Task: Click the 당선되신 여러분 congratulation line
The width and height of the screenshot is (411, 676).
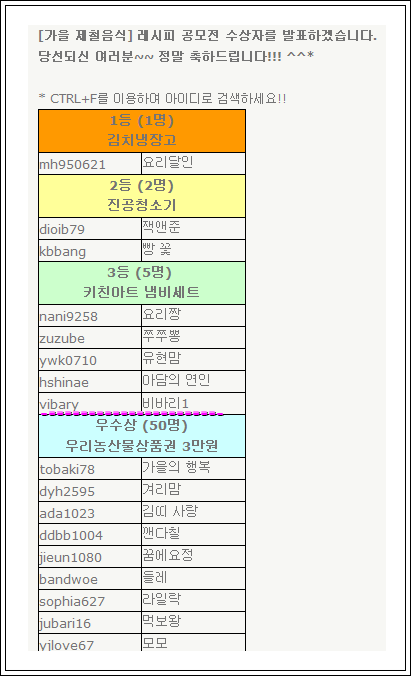Action: tap(176, 56)
